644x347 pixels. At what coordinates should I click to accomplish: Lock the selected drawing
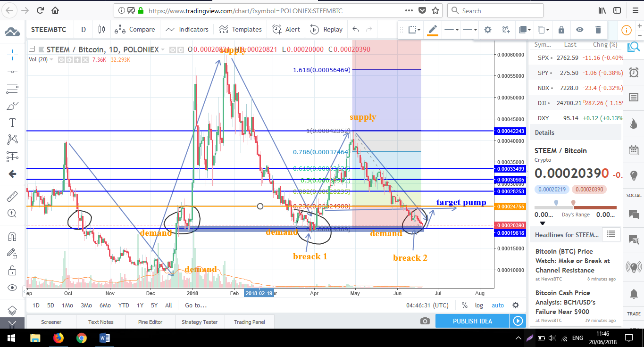(561, 30)
